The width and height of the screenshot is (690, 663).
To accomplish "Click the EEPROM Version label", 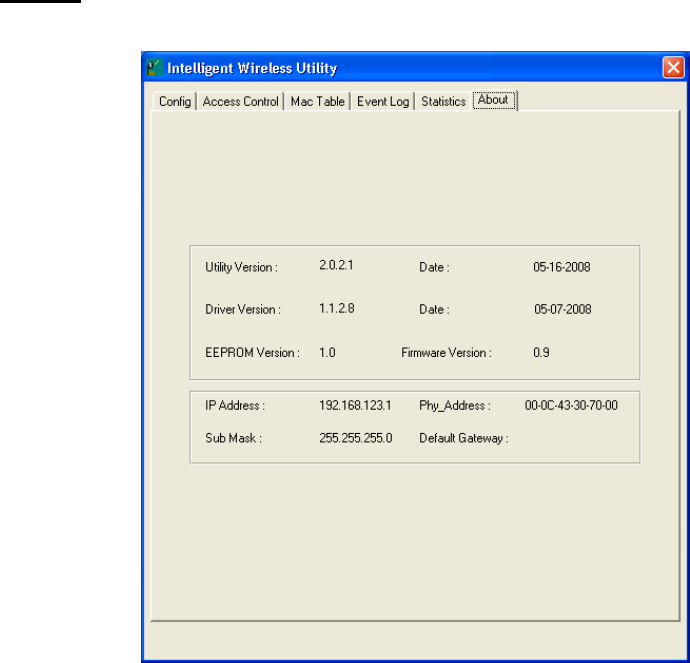I will click(252, 353).
